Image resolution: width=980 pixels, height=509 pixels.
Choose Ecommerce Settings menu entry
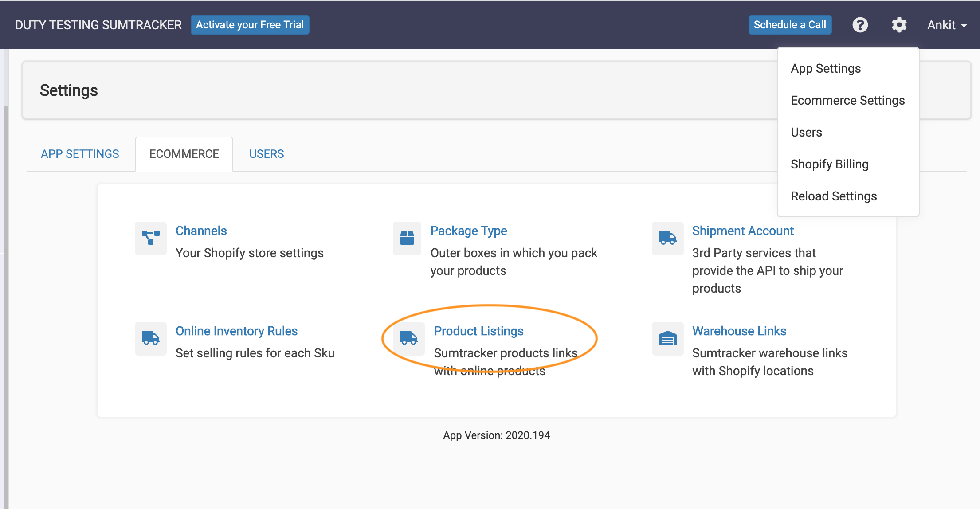pyautogui.click(x=847, y=101)
